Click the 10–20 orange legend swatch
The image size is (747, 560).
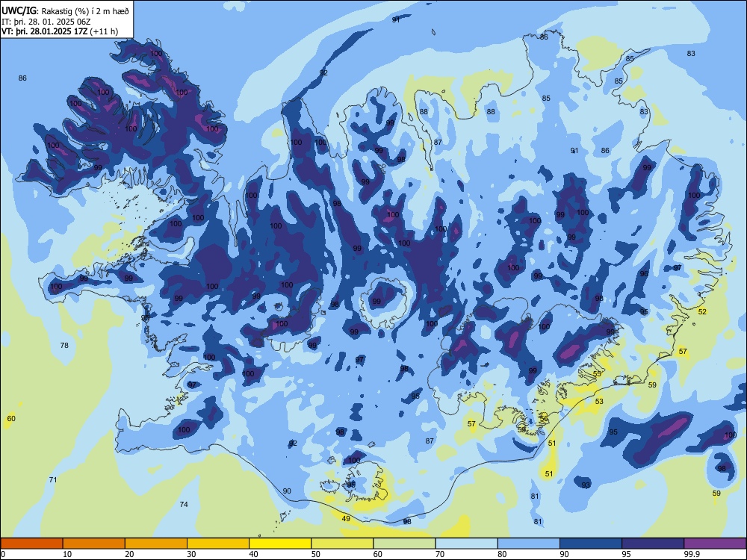point(94,544)
